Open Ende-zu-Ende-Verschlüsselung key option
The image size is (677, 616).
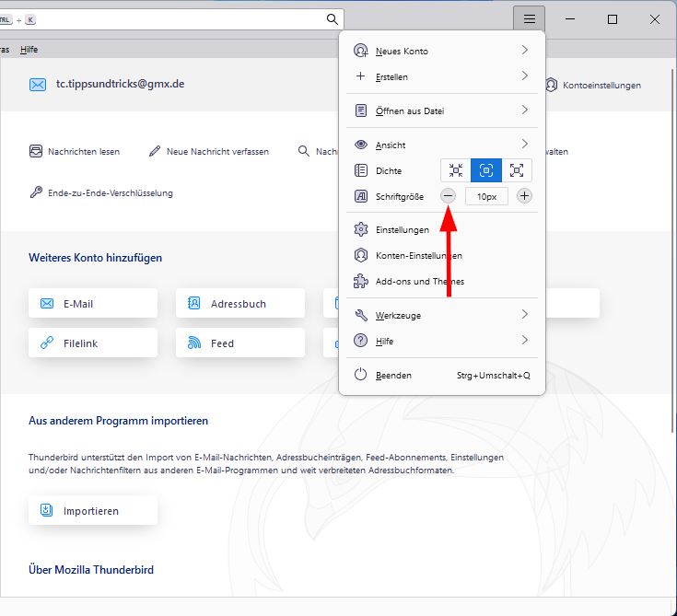click(37, 192)
